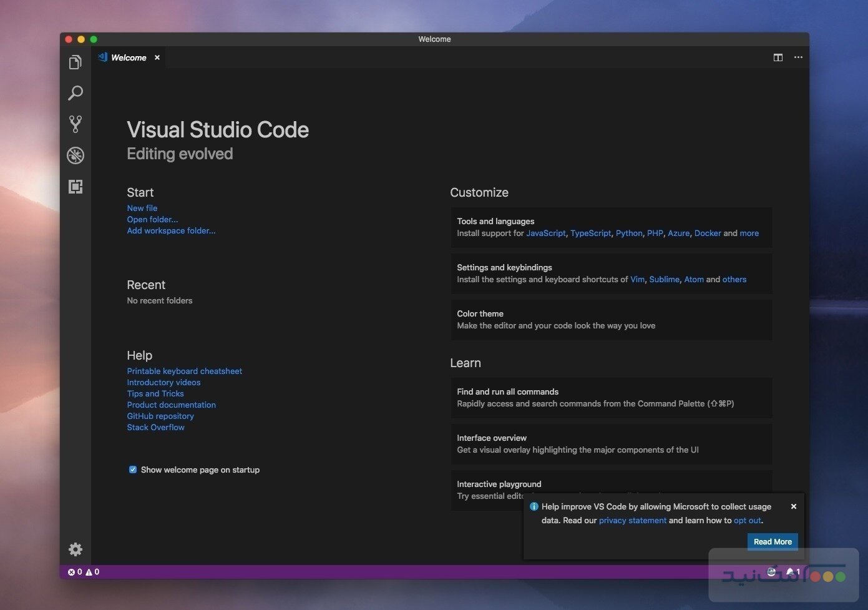Screen dimensions: 868x610
Task: Click the feedback smiley in the status bar
Action: tap(771, 571)
